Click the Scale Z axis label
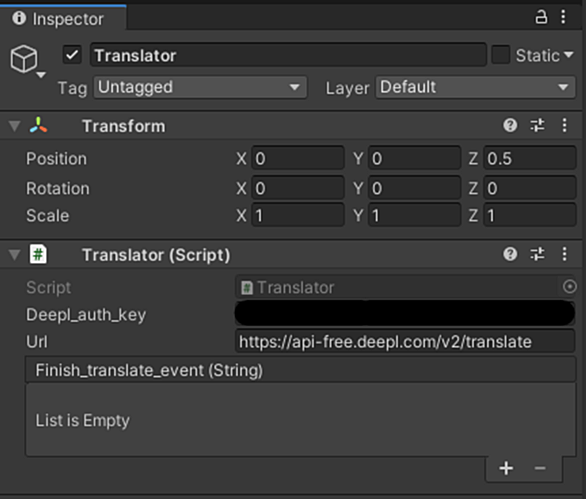The height and width of the screenshot is (499, 586). point(473,216)
